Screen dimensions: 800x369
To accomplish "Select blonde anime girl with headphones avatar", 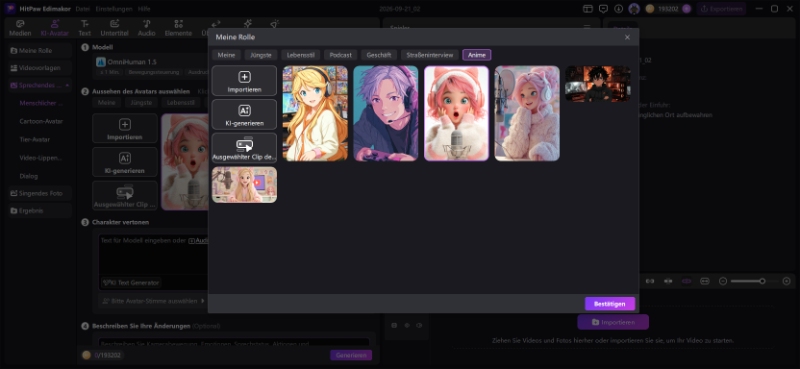I will pyautogui.click(x=315, y=113).
